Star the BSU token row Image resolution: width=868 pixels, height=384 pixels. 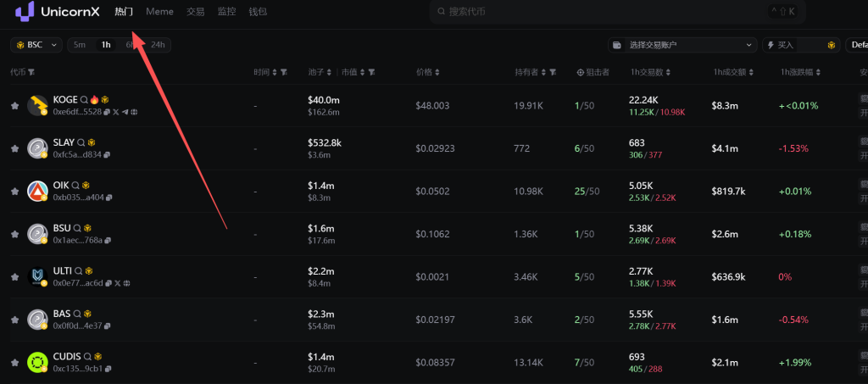(x=14, y=234)
